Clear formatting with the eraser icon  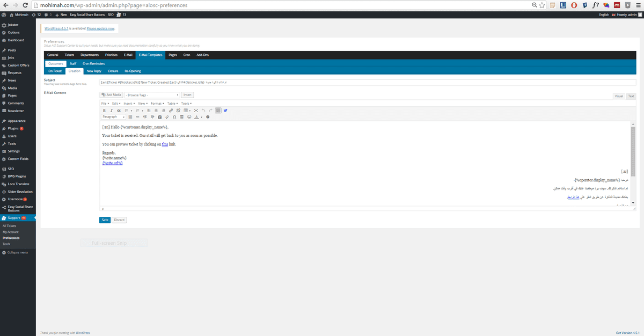pyautogui.click(x=167, y=117)
